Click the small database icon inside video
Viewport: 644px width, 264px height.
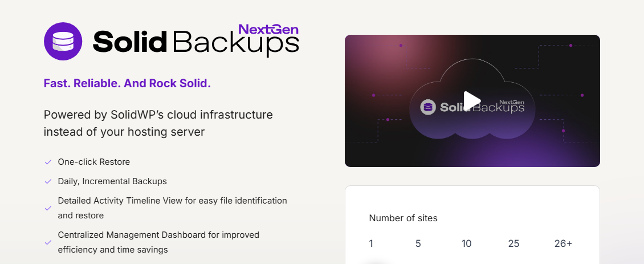[428, 107]
